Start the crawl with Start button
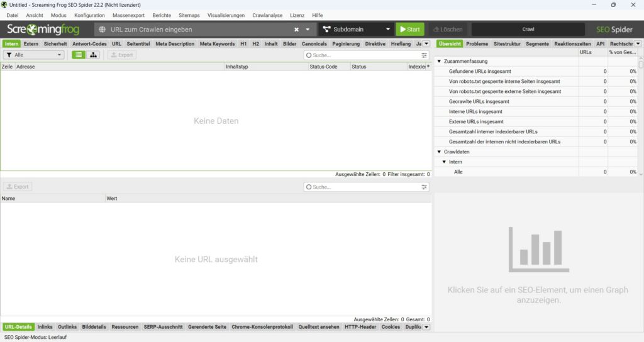Viewport: 644px width, 342px height. 410,30
